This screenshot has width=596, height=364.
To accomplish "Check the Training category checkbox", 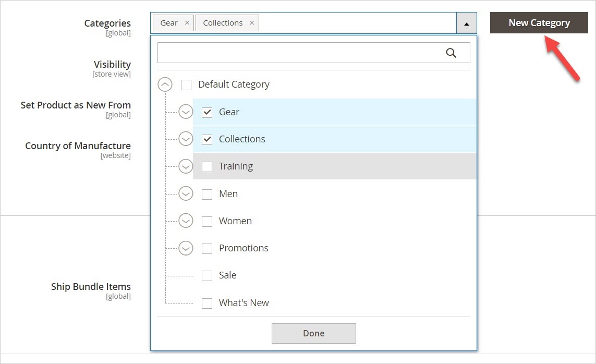I will [x=207, y=167].
